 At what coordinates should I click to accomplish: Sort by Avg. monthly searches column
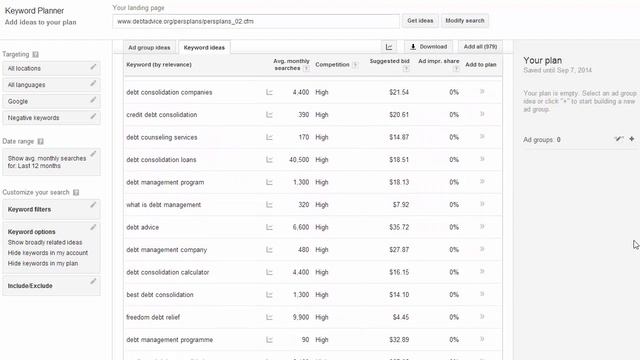tap(291, 64)
